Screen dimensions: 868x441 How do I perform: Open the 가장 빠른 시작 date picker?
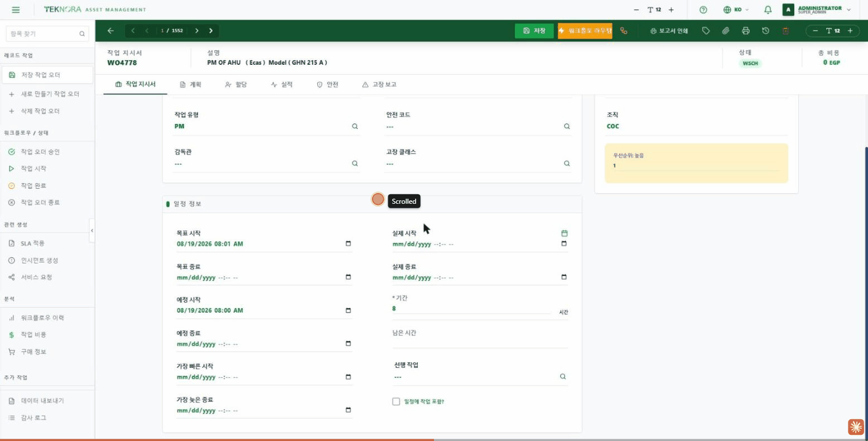pos(349,377)
